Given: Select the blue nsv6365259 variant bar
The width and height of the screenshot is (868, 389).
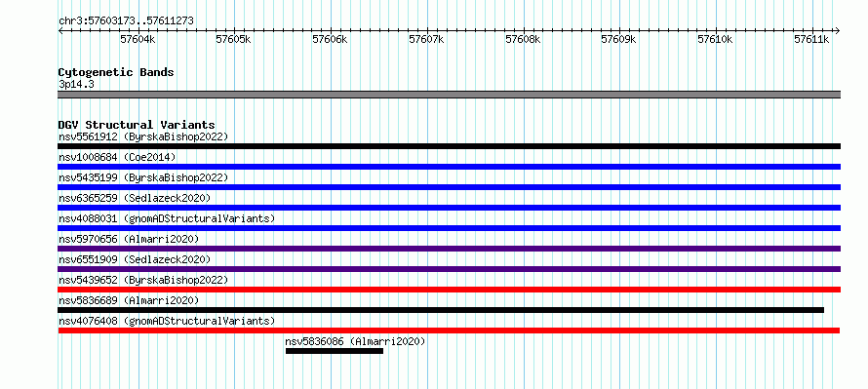Looking at the screenshot, I should (x=449, y=208).
